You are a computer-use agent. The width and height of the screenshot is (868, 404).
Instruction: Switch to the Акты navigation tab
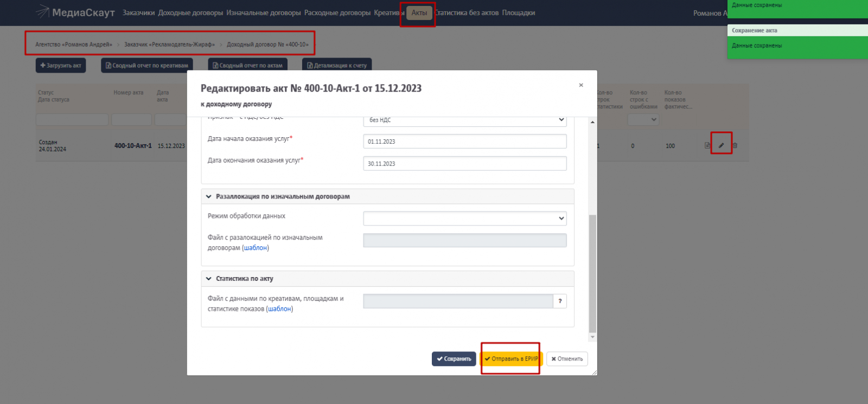(x=419, y=12)
